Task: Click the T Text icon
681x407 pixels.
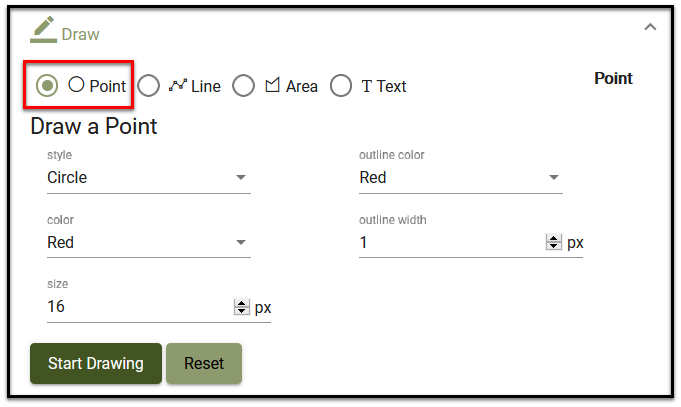Action: tap(367, 86)
